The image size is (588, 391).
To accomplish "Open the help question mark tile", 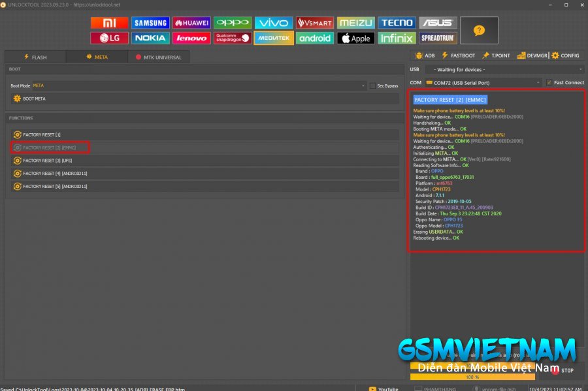I will 480,30.
